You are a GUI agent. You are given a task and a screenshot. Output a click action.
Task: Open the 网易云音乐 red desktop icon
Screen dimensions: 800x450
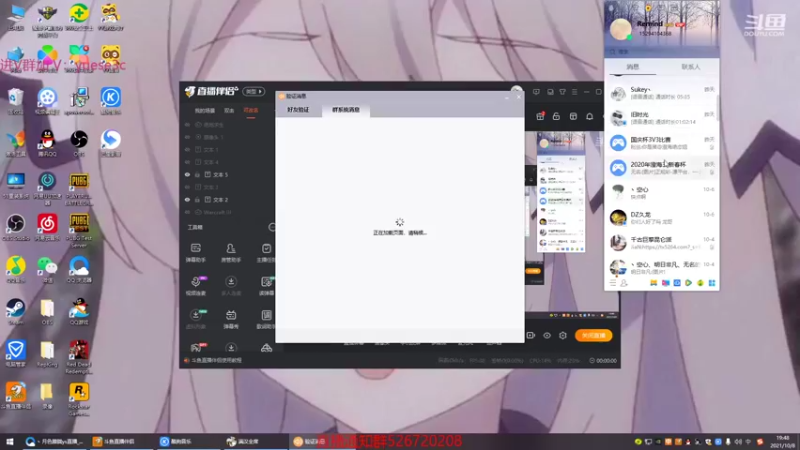coord(47,227)
